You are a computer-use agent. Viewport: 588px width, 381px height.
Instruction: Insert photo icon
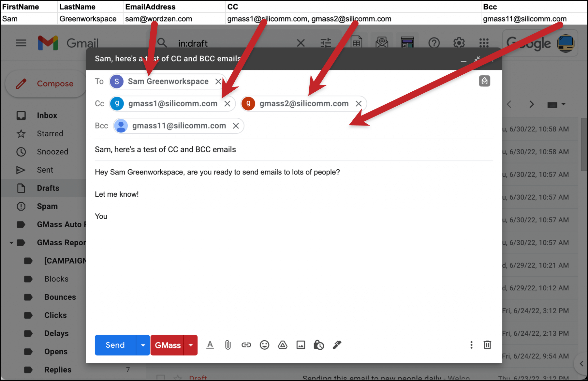[x=301, y=345]
